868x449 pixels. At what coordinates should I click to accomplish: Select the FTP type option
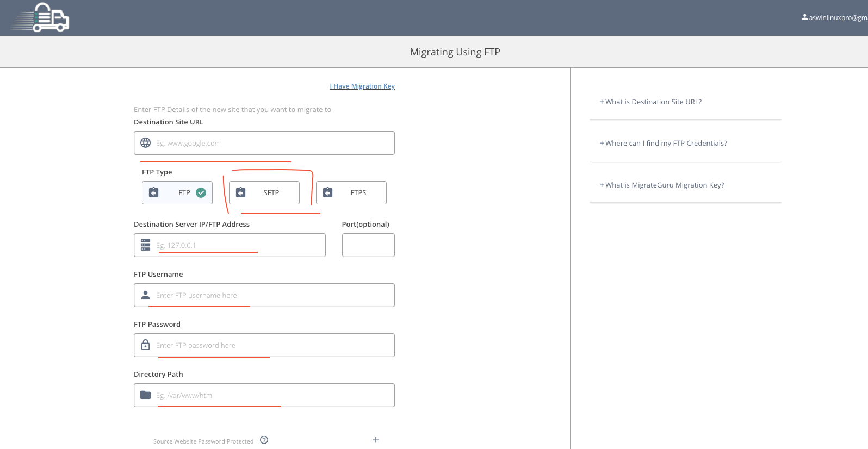coord(177,193)
